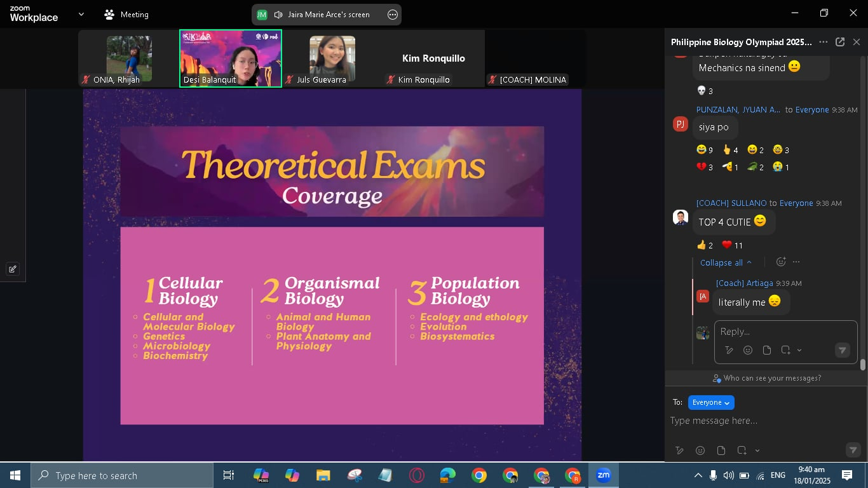This screenshot has width=868, height=488.
Task: Select Juls Guevarra video thumbnail
Action: [x=332, y=57]
